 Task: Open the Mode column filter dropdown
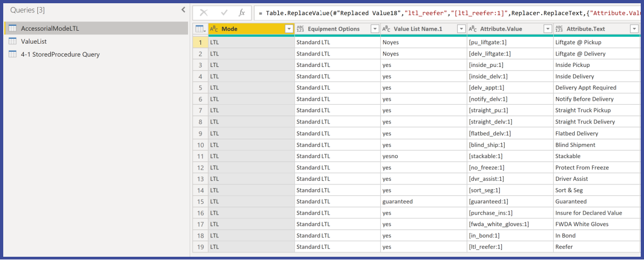[289, 29]
